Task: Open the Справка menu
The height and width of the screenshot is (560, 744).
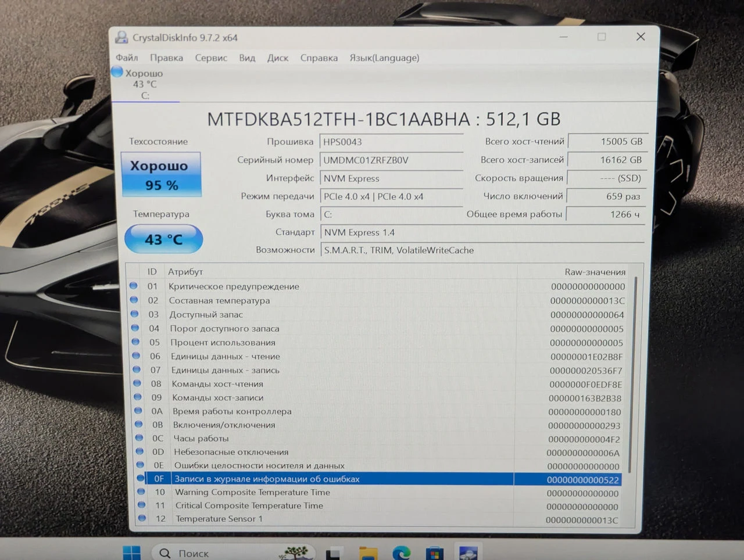Action: click(x=319, y=58)
